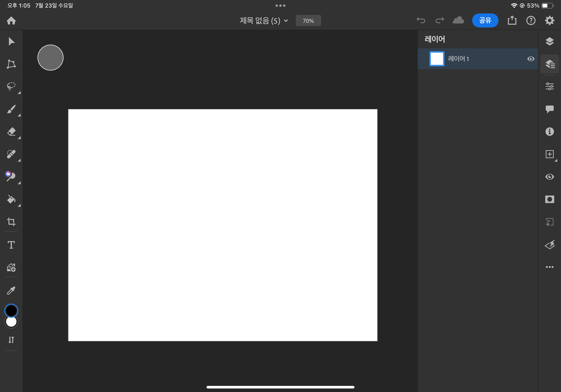Select the Lasso selection tool
This screenshot has height=392, width=561.
coord(11,86)
